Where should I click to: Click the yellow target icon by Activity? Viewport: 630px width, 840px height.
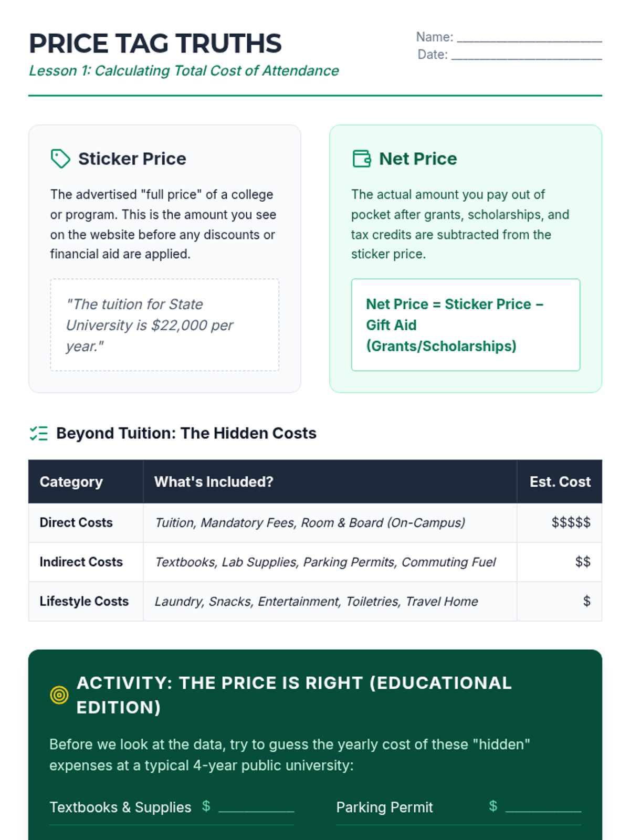(59, 695)
